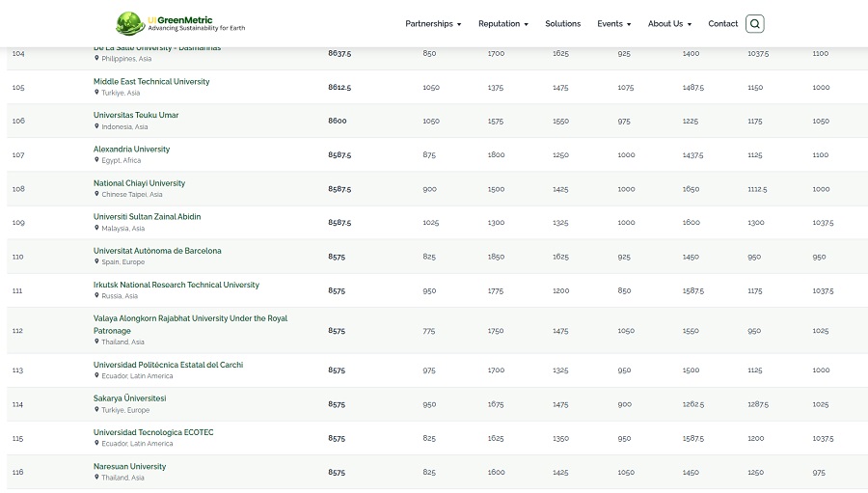
Task: Select value 1775 in Irkutsk row
Action: coord(496,290)
